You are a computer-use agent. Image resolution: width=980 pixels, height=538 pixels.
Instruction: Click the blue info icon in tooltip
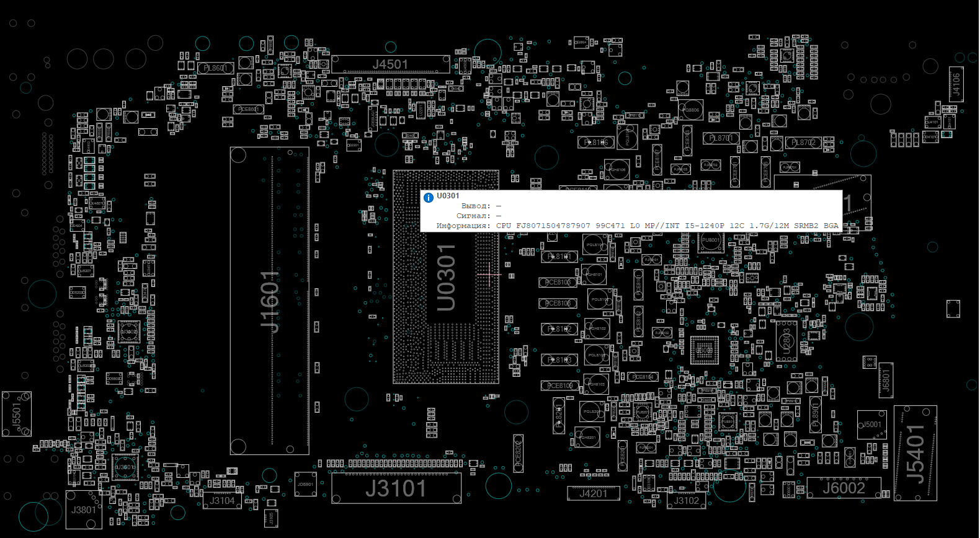(x=429, y=198)
